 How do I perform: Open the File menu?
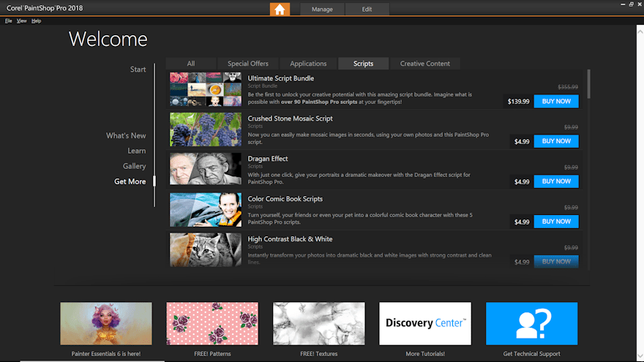tap(9, 21)
